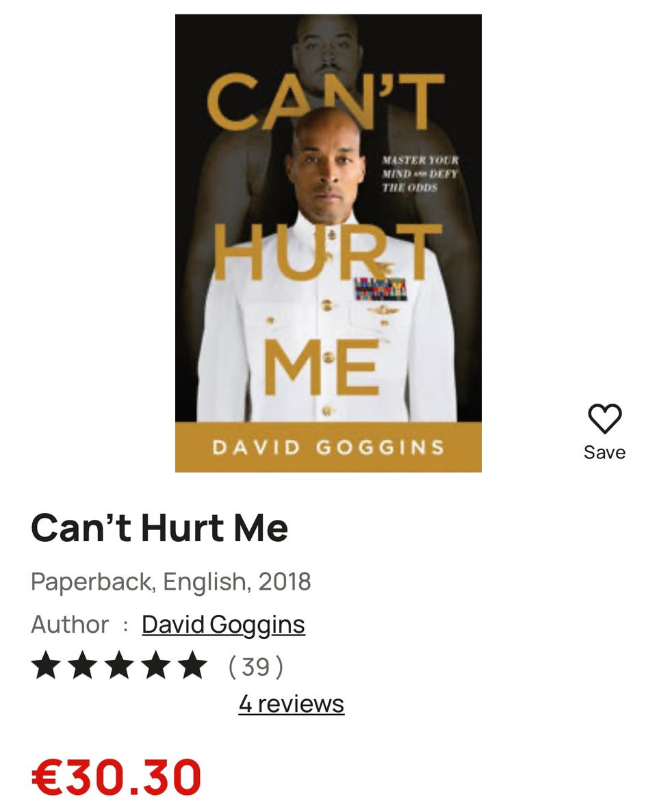Click the Save label under heart

[604, 452]
